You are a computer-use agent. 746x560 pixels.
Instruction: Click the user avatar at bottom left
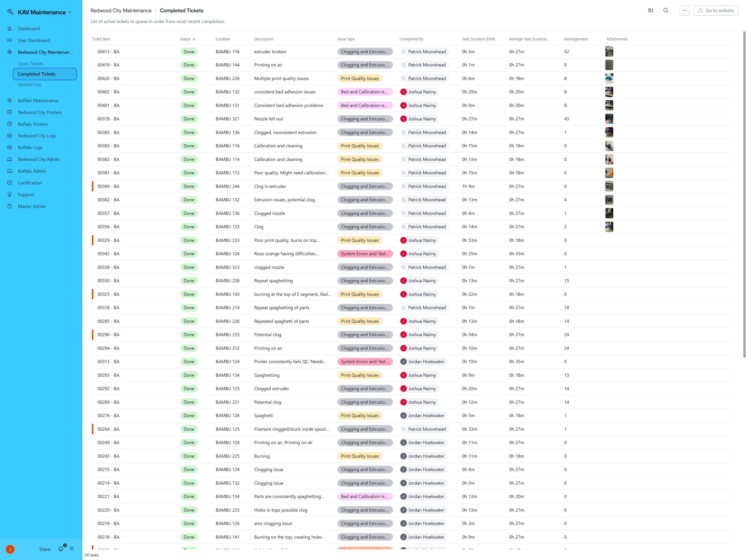click(x=10, y=549)
